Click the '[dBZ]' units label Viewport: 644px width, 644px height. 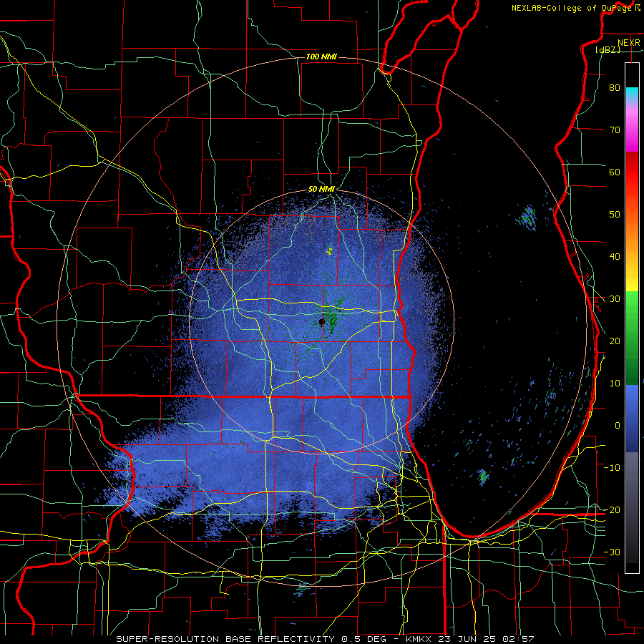[608, 49]
